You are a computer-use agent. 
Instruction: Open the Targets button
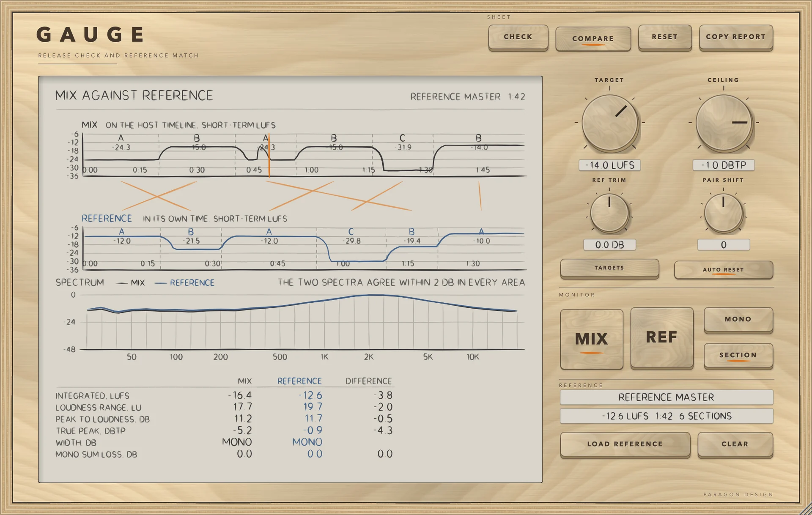pos(609,268)
